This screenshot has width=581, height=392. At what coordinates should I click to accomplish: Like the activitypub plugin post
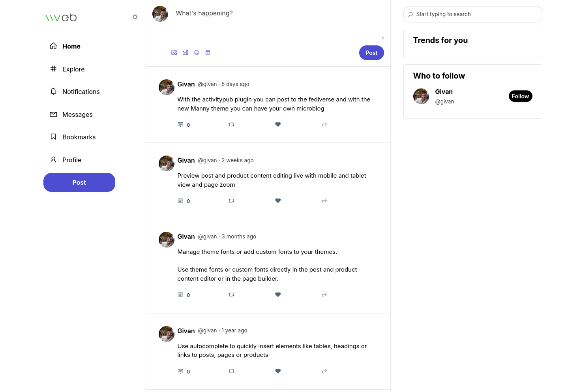point(278,124)
